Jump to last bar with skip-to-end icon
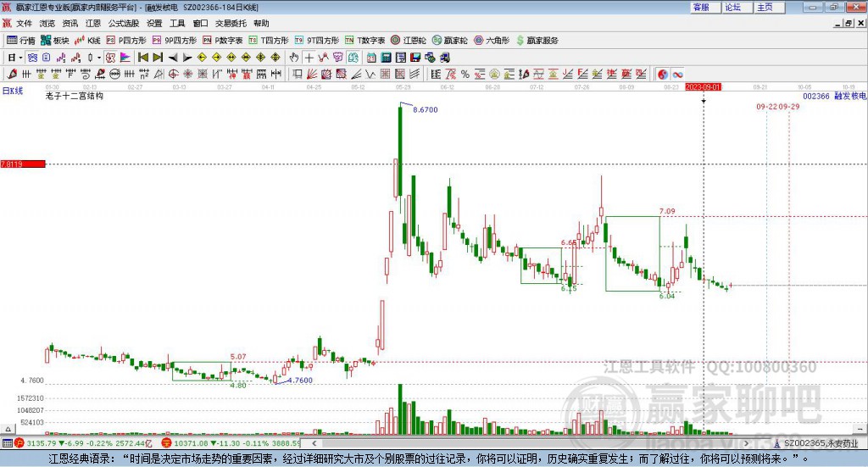The height and width of the screenshot is (467, 868). point(158,58)
